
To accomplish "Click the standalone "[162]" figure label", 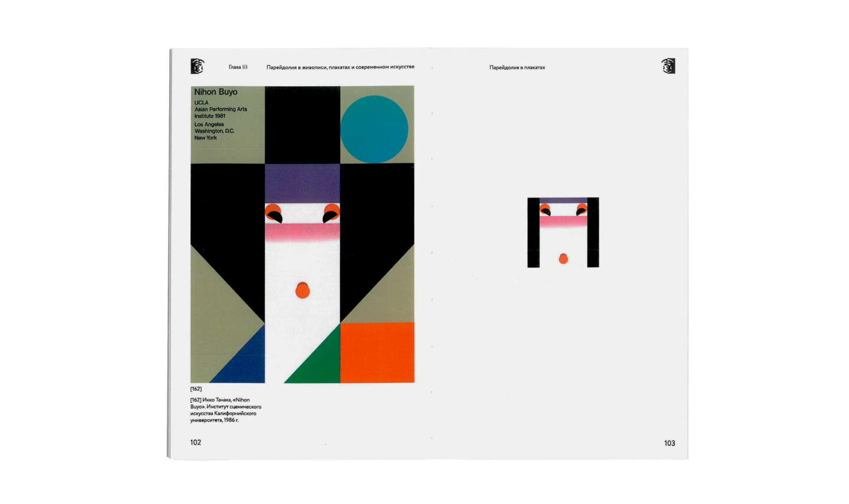I will pos(196,389).
